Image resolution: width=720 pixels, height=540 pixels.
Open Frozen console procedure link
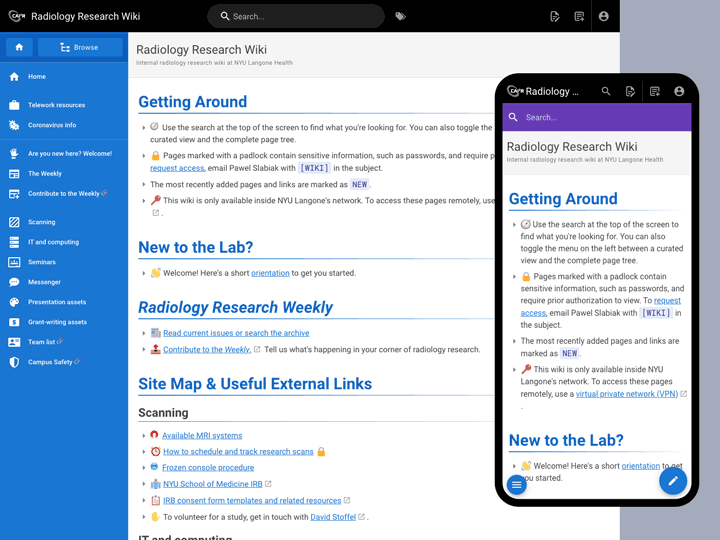(x=208, y=467)
